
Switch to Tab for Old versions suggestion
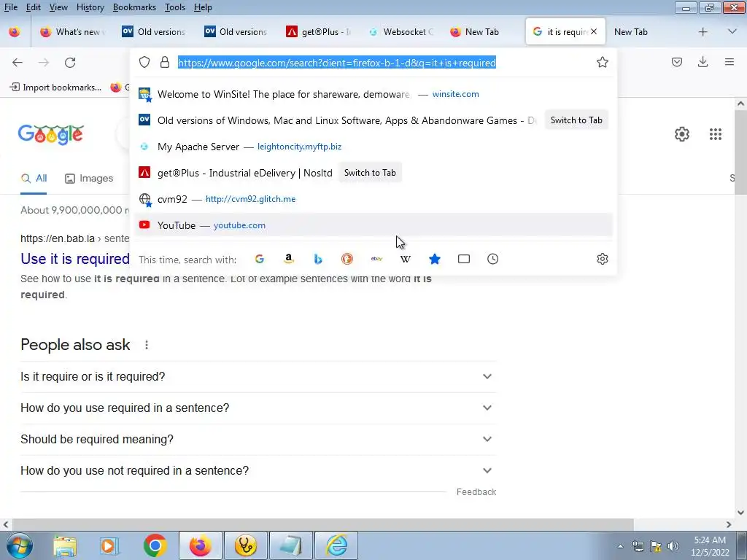[x=576, y=120]
